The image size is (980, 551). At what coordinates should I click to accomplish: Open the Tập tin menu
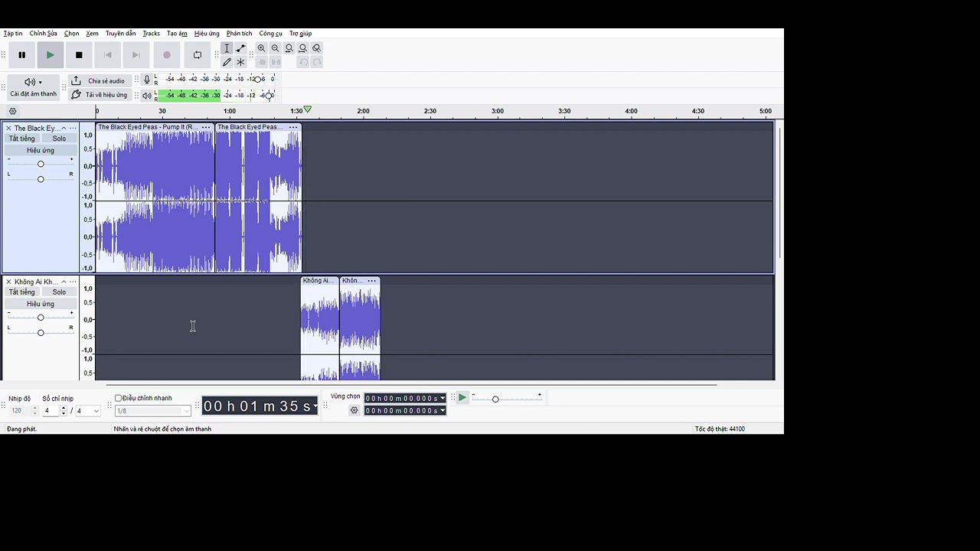coord(13,34)
